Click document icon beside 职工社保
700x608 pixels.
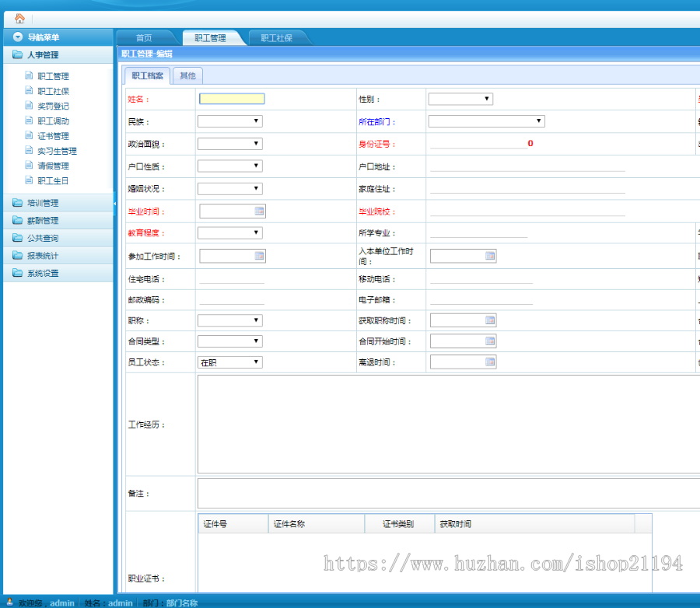coord(29,90)
